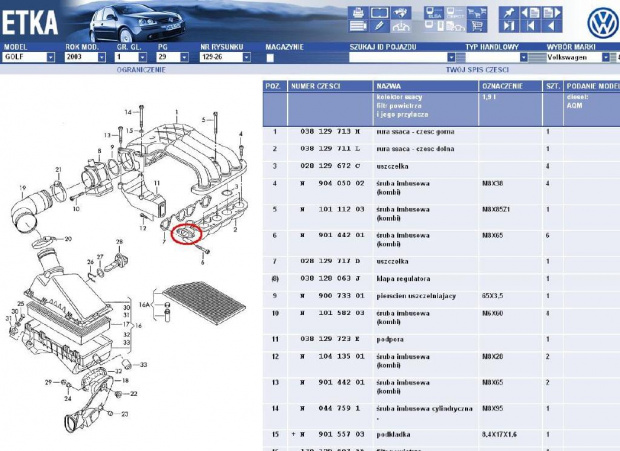Click callout number 28 on the diagram
Viewport: 620px width, 451px height.
click(x=119, y=242)
